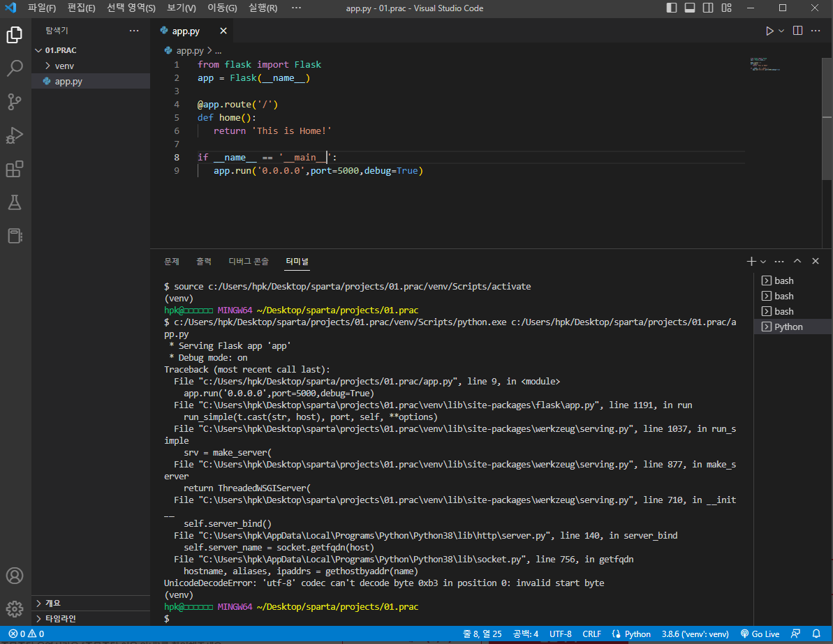Open editor more actions menu
Image resolution: width=833 pixels, height=644 pixels.
(816, 31)
